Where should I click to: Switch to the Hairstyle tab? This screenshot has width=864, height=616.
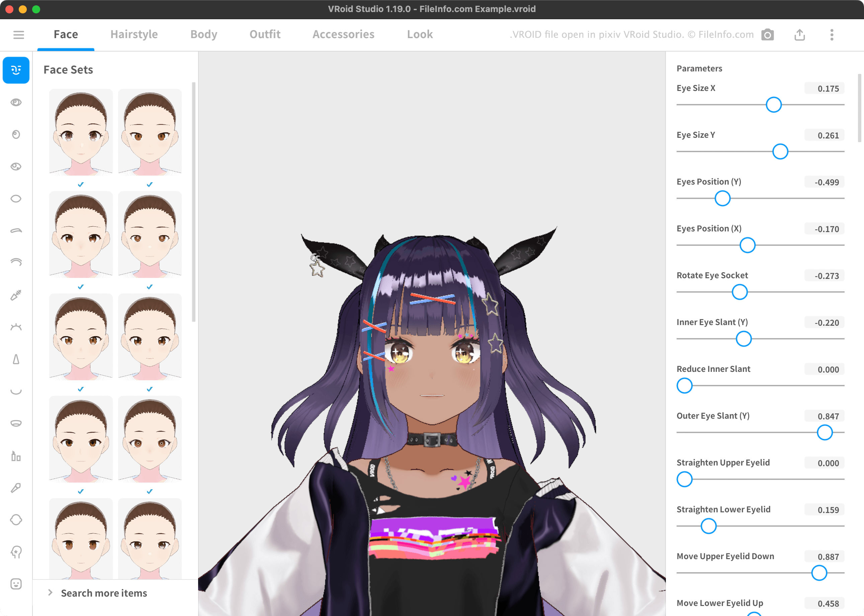[134, 34]
